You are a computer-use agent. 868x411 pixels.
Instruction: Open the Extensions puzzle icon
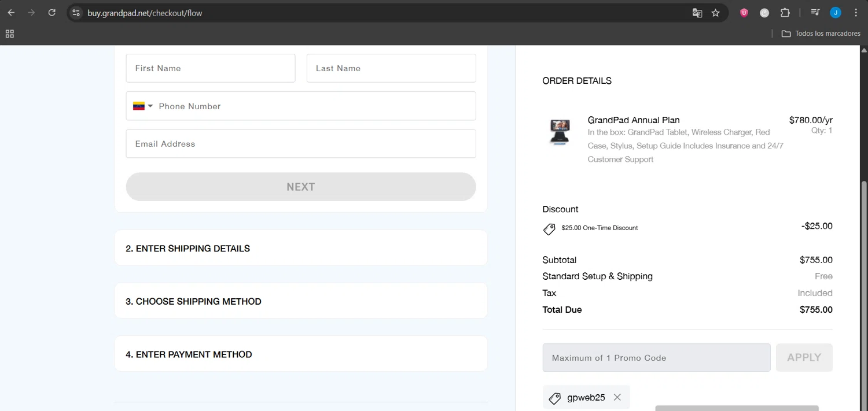785,13
